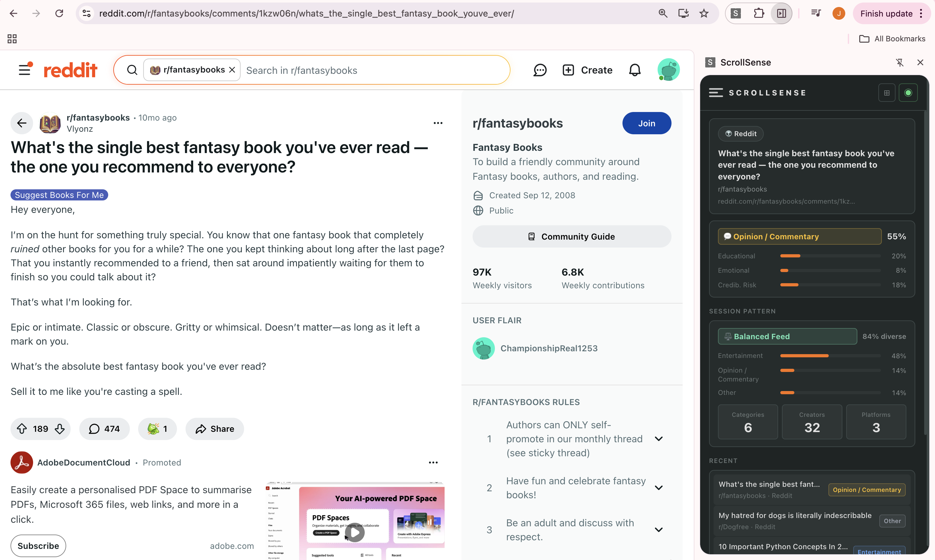The width and height of the screenshot is (935, 560).
Task: Unpin the ScrollSense side panel
Action: pyautogui.click(x=900, y=63)
